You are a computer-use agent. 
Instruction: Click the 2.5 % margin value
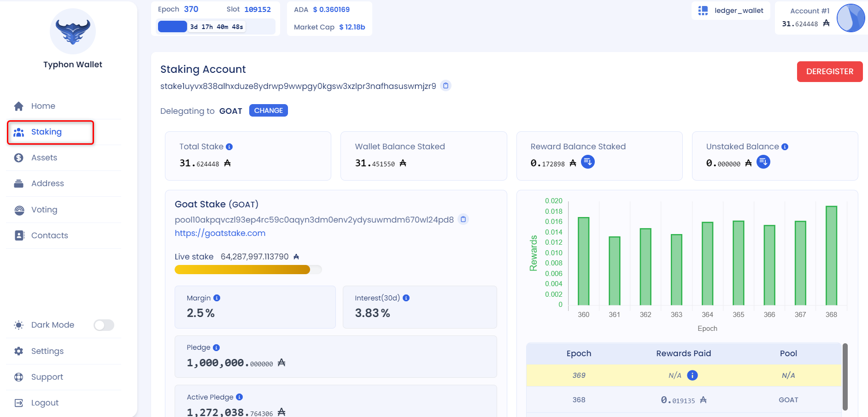pos(201,313)
